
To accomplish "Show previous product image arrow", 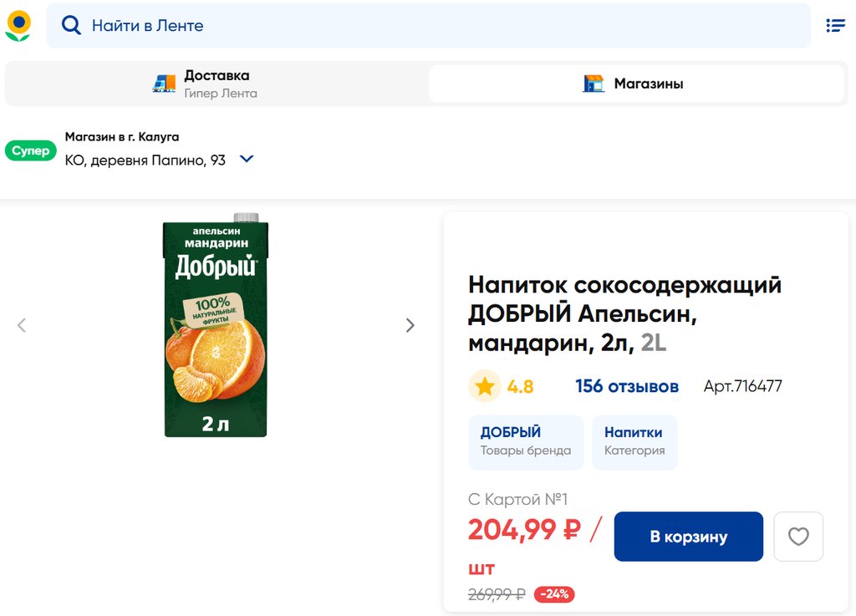I will point(22,325).
